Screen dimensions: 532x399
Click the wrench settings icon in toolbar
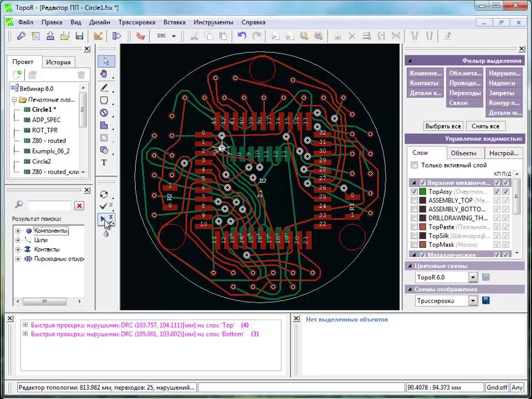(x=21, y=36)
